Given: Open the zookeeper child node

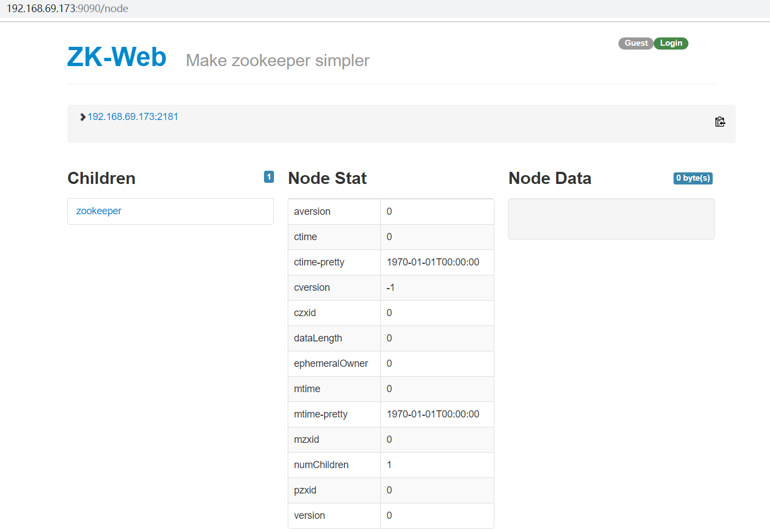Looking at the screenshot, I should point(99,211).
